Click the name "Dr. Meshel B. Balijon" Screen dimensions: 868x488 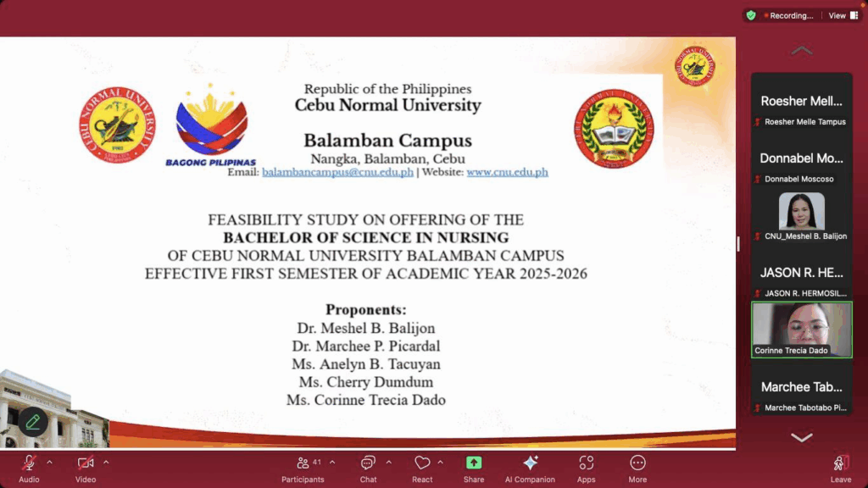coord(366,328)
